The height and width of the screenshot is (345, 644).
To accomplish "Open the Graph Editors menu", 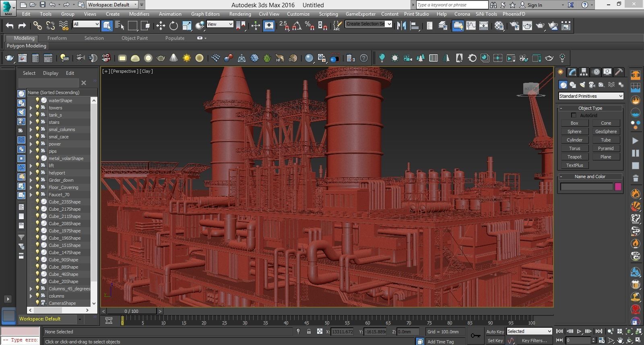I will (x=205, y=14).
